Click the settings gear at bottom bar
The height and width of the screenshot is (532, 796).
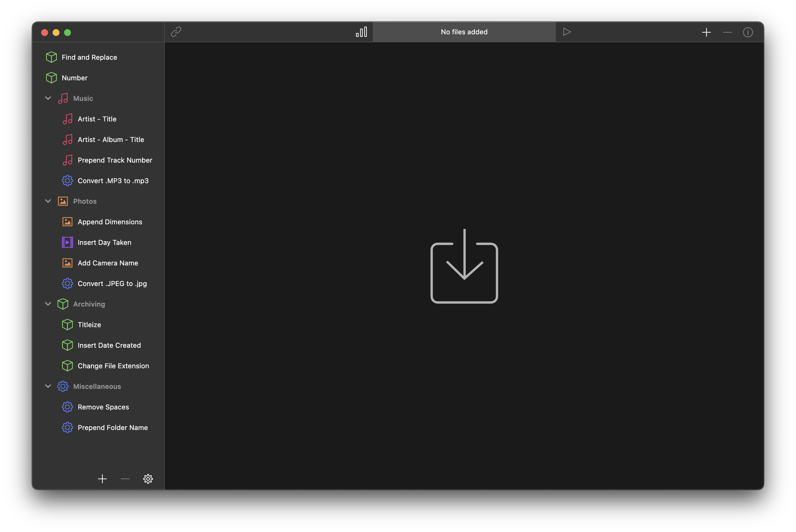pos(148,479)
